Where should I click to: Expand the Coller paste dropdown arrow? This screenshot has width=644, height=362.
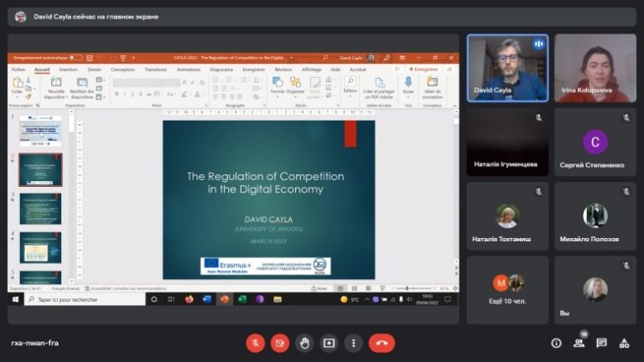point(17,97)
